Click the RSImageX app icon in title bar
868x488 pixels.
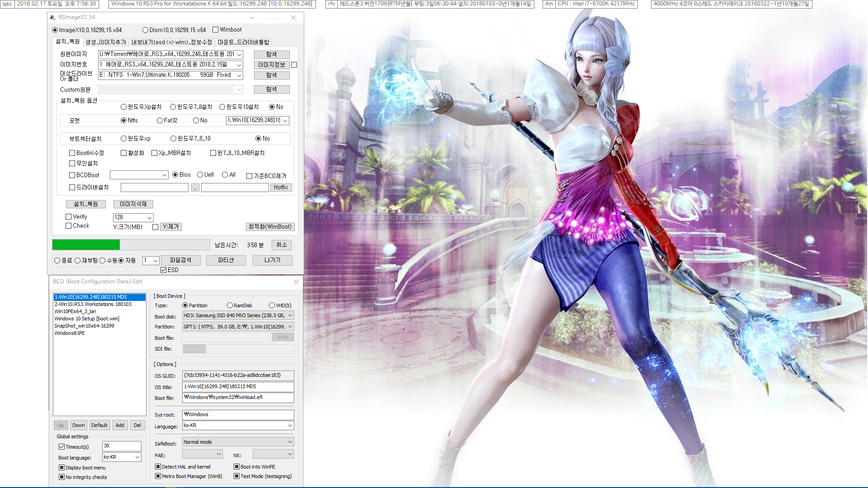[52, 18]
